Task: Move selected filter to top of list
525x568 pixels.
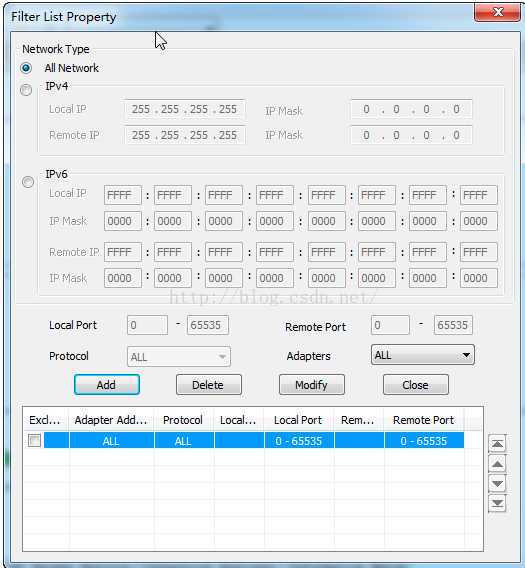Action: [497, 444]
